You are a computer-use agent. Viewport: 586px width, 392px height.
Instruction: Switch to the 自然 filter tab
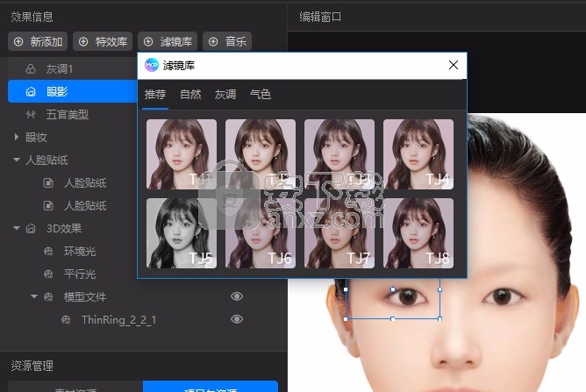[190, 94]
